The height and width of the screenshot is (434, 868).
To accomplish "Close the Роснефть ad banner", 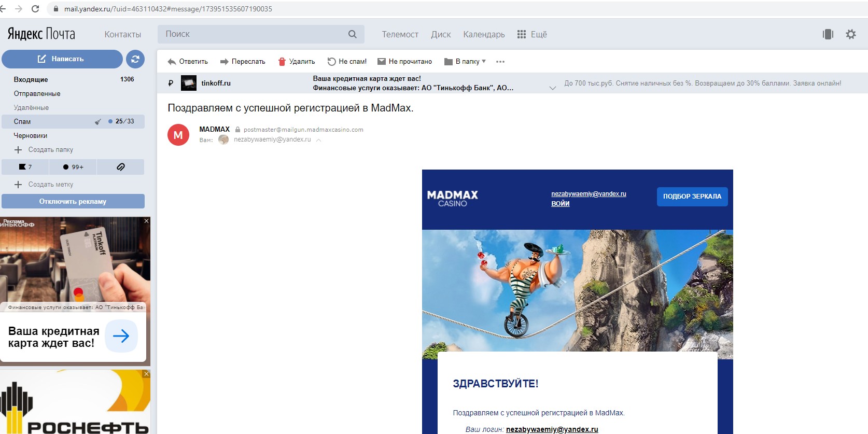I will (146, 374).
